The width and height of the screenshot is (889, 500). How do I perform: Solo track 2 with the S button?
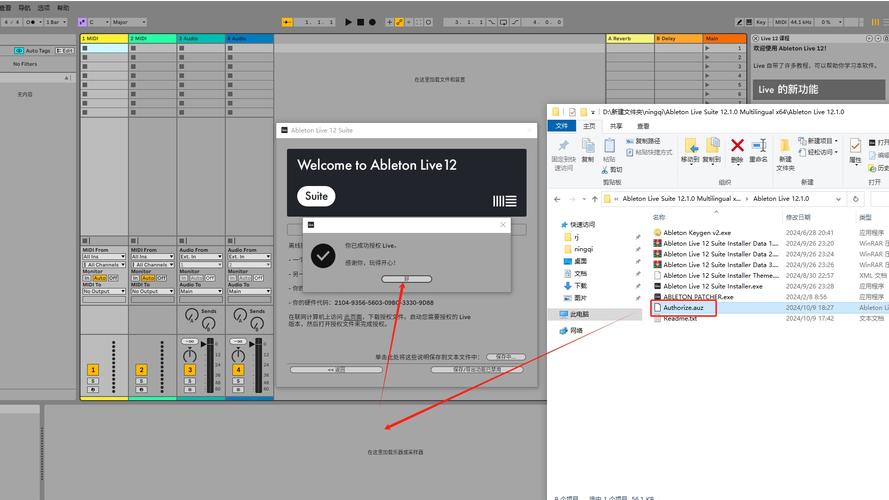click(141, 381)
